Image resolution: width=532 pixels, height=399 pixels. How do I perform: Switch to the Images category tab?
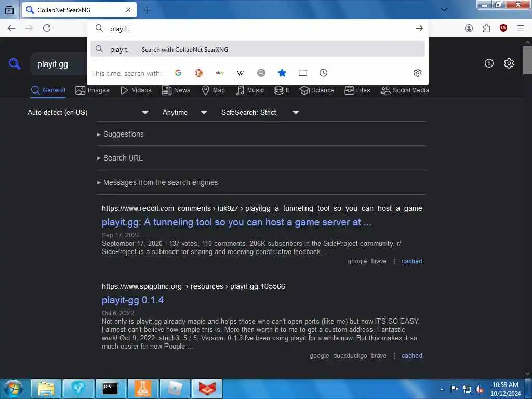[92, 90]
